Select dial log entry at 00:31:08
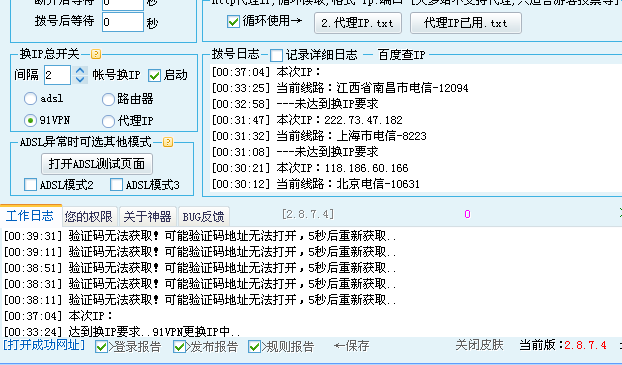 (x=295, y=152)
